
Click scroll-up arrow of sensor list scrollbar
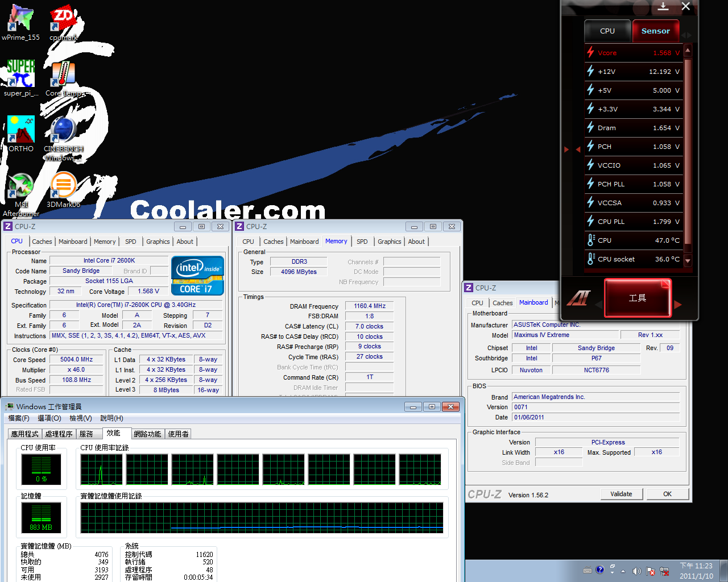pyautogui.click(x=688, y=51)
